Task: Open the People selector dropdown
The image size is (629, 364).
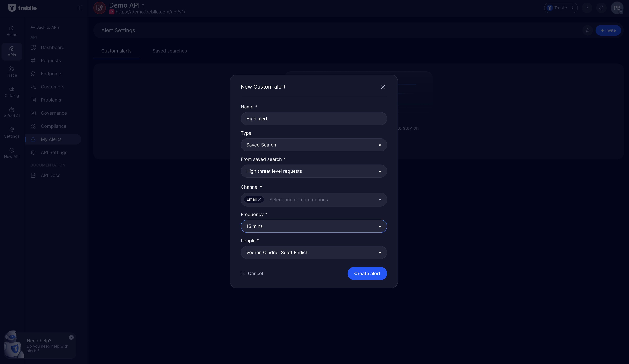Action: point(313,252)
